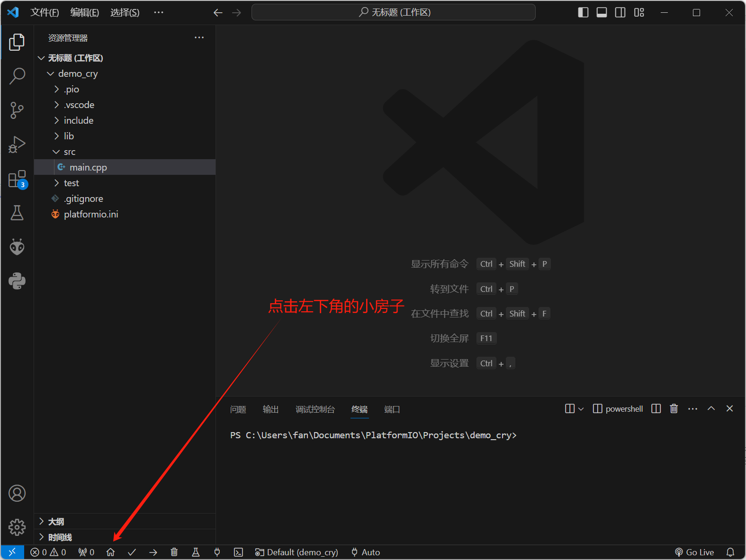The width and height of the screenshot is (746, 560).
Task: Click the command center search box
Action: coord(394,12)
